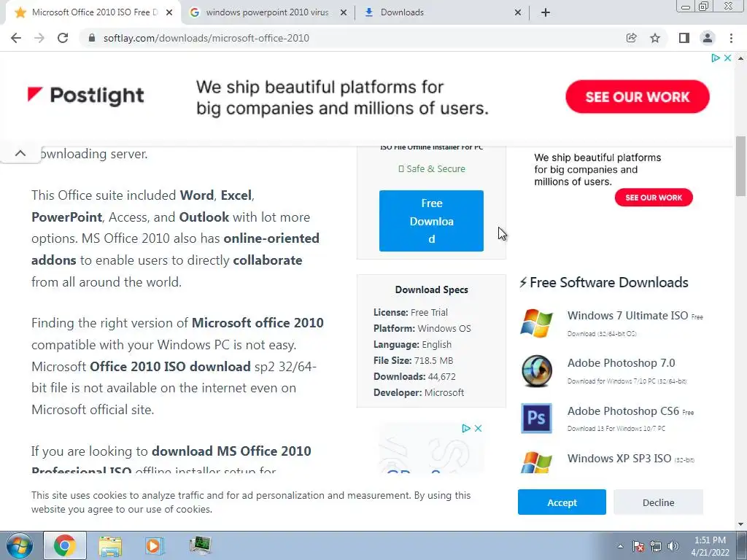Click the Photoshop 7.0 eye icon
Viewport: 747px width, 560px height.
pos(536,370)
